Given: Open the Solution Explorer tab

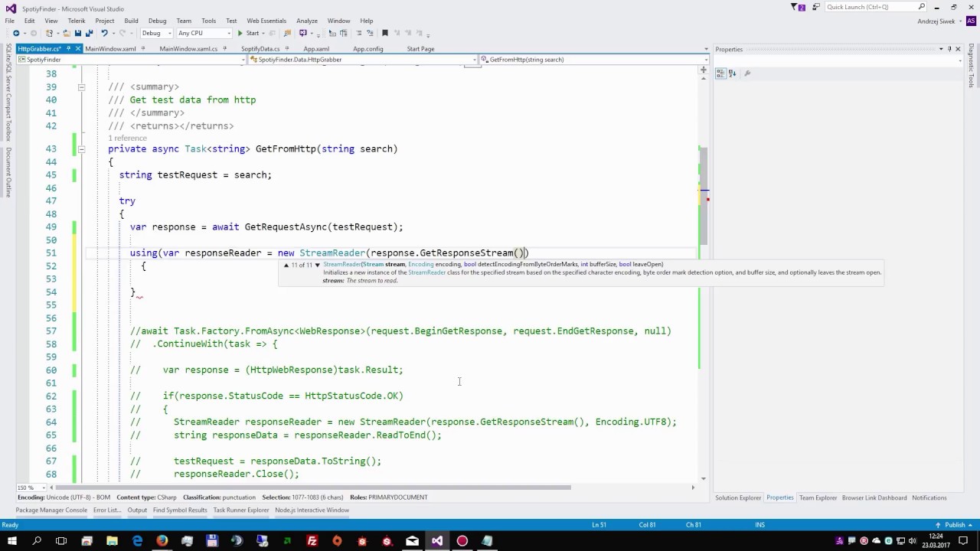Looking at the screenshot, I should pyautogui.click(x=738, y=497).
